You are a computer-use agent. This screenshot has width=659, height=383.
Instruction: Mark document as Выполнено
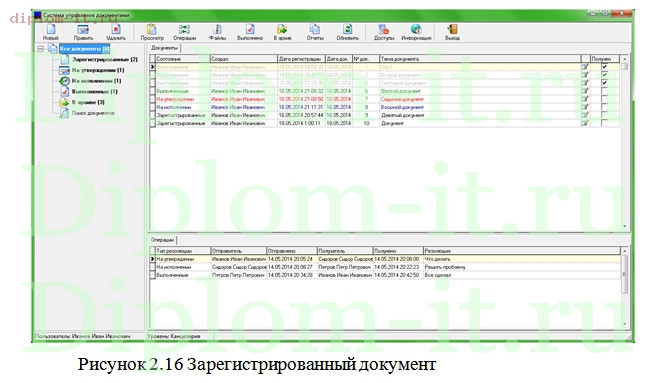250,32
